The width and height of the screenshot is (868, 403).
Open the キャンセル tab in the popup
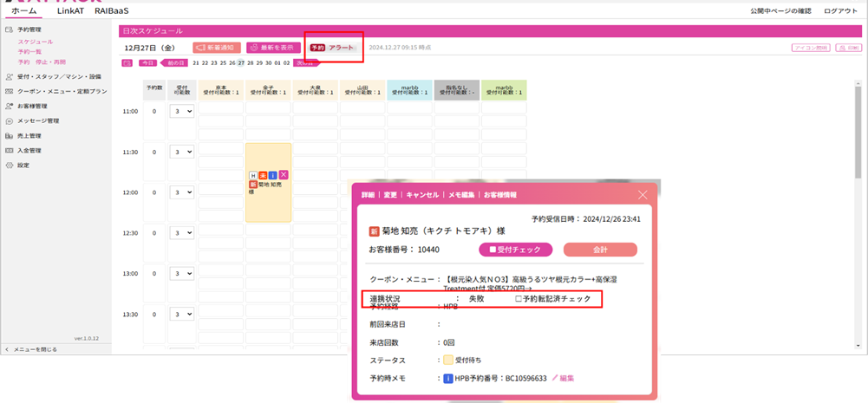[422, 195]
